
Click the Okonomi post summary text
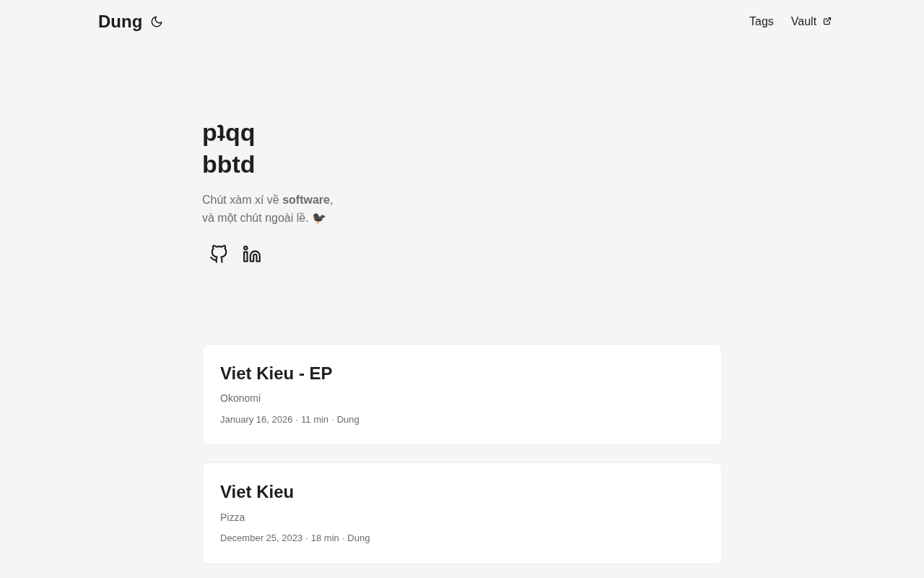tap(240, 398)
